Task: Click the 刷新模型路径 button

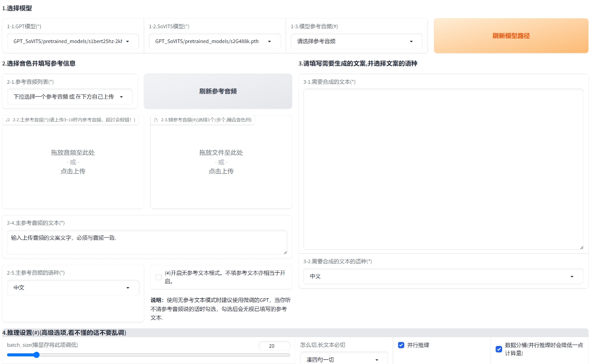Action: [511, 36]
